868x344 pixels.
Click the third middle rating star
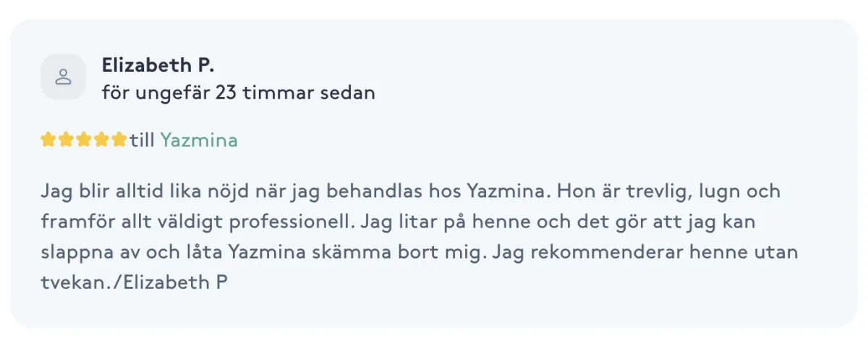84,140
